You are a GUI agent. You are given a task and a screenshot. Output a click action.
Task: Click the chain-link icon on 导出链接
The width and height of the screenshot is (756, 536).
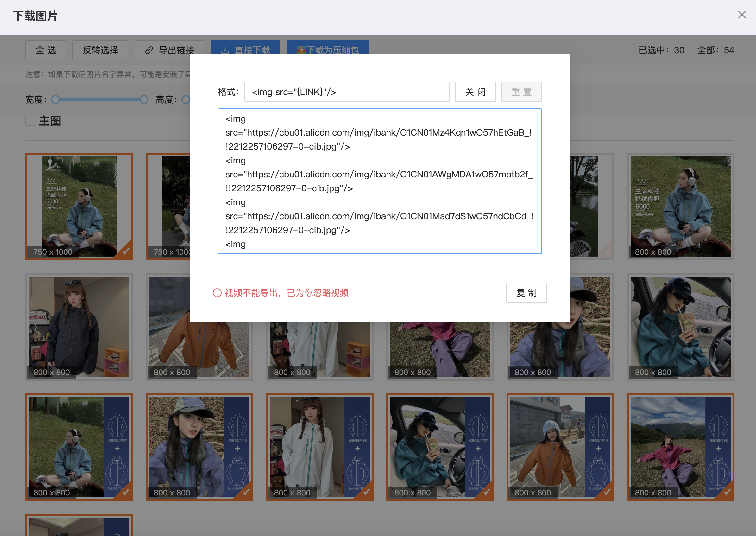tap(149, 50)
